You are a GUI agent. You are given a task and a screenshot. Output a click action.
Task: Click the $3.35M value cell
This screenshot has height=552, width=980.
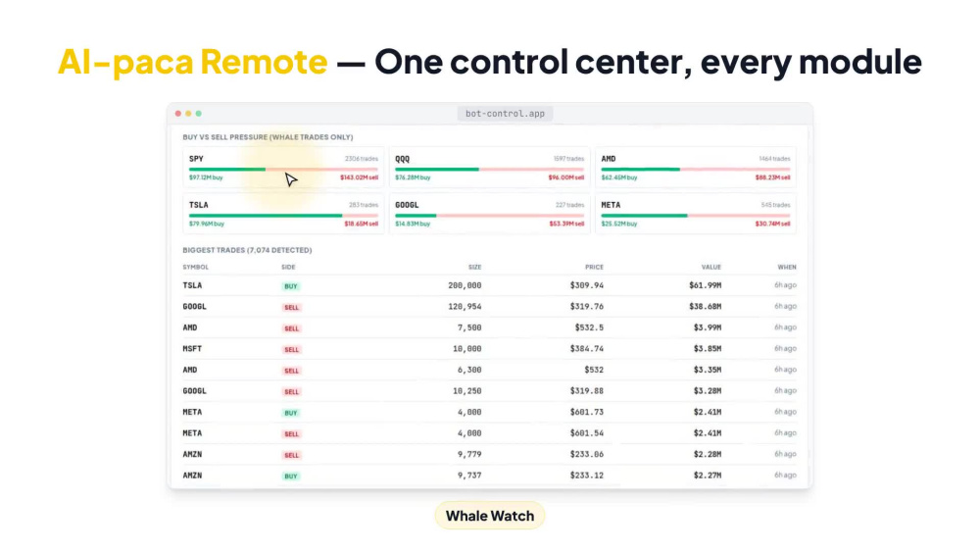click(x=707, y=370)
